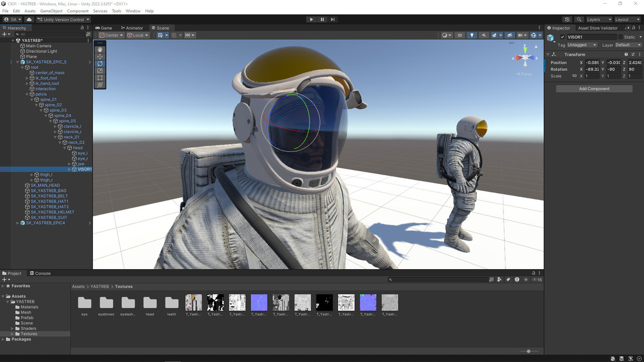This screenshot has width=644, height=362.
Task: Open the Undo History icon
Action: tap(567, 19)
